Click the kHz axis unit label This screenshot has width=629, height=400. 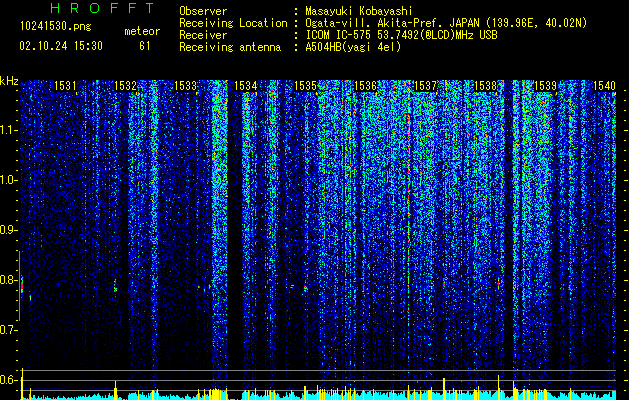[9, 81]
